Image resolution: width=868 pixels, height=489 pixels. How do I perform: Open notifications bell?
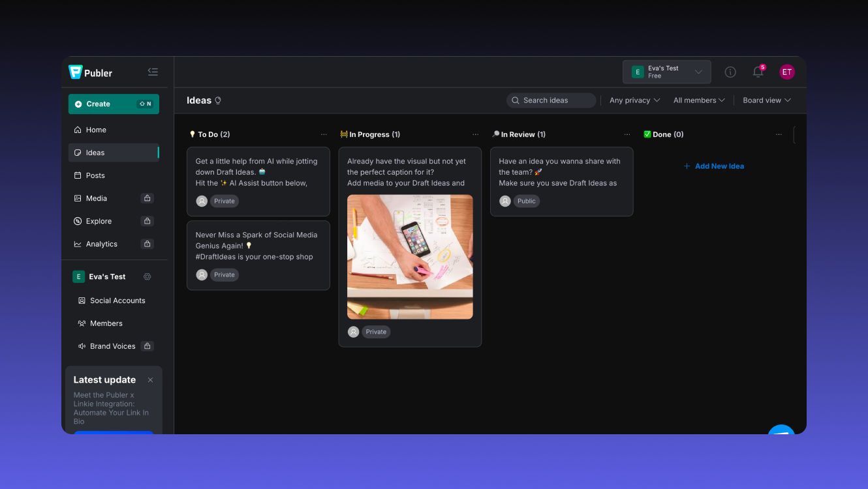point(758,72)
